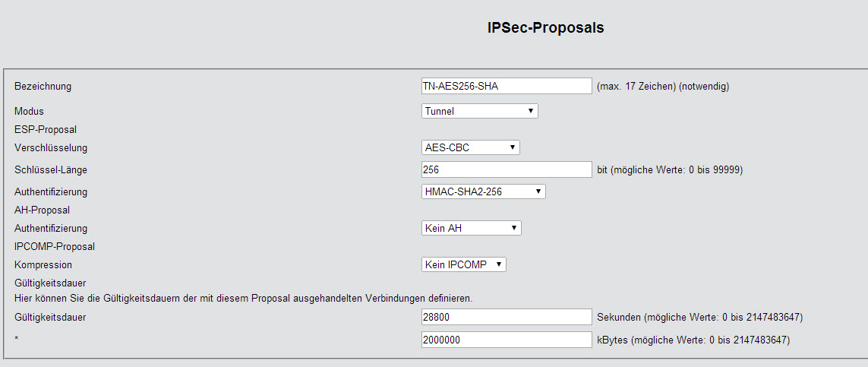Click the Modus label text
Image resolution: width=868 pixels, height=367 pixels.
pos(29,112)
